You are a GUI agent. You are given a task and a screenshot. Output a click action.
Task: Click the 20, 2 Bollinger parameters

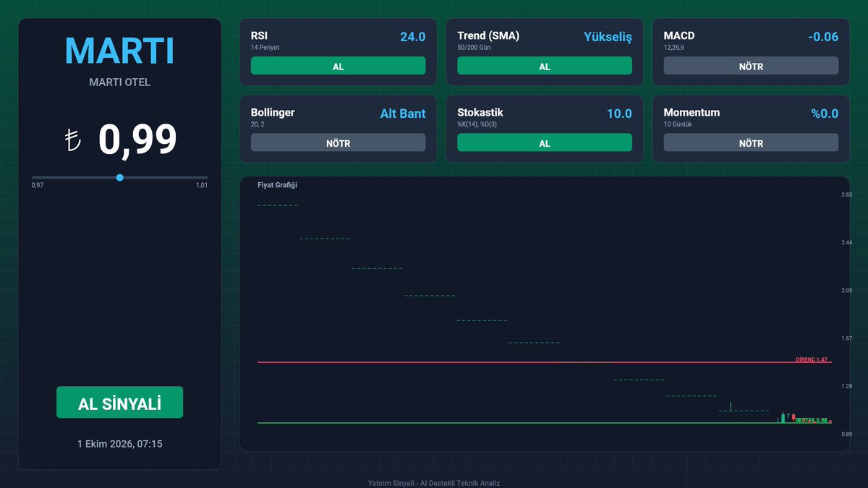[x=258, y=124]
